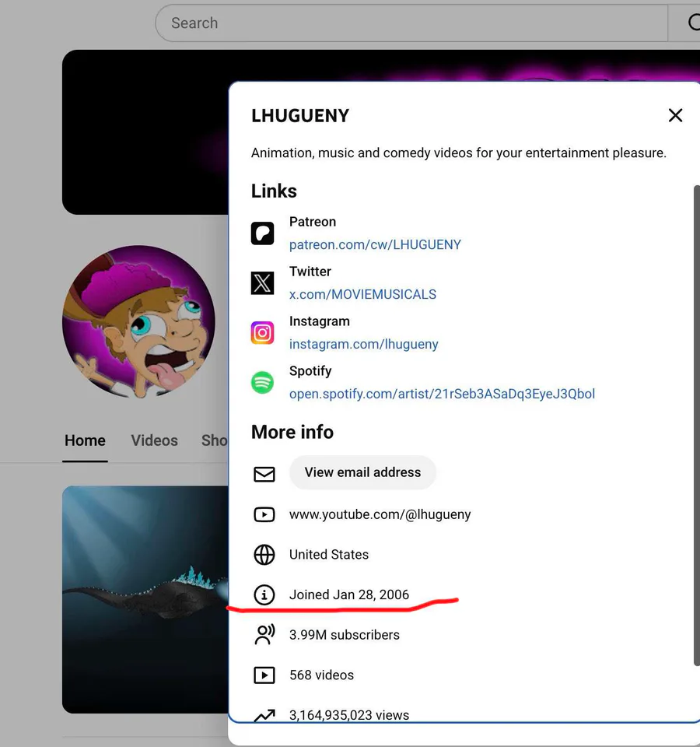Click the Patreon logo icon
The image size is (700, 747).
tap(262, 233)
